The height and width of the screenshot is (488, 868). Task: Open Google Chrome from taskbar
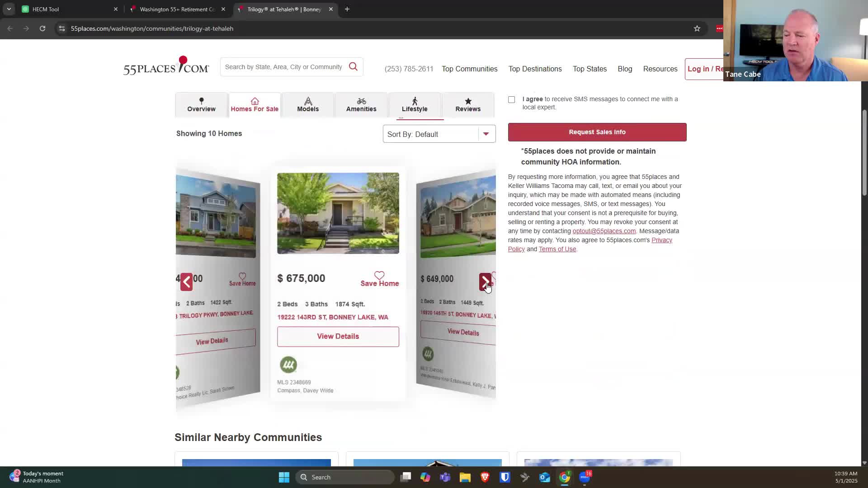click(564, 477)
